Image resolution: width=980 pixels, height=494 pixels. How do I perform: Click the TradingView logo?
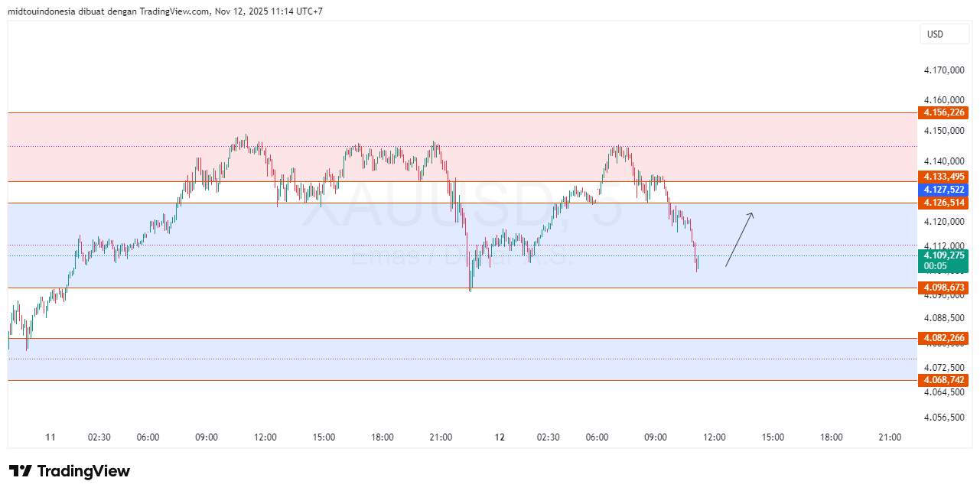69,472
